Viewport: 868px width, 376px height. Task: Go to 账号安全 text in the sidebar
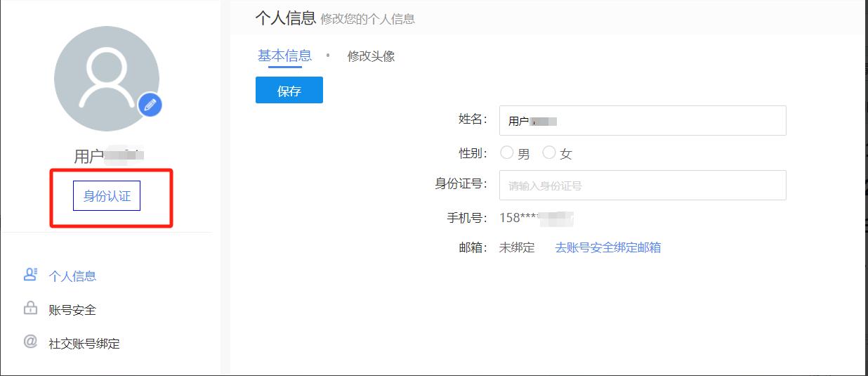click(72, 310)
